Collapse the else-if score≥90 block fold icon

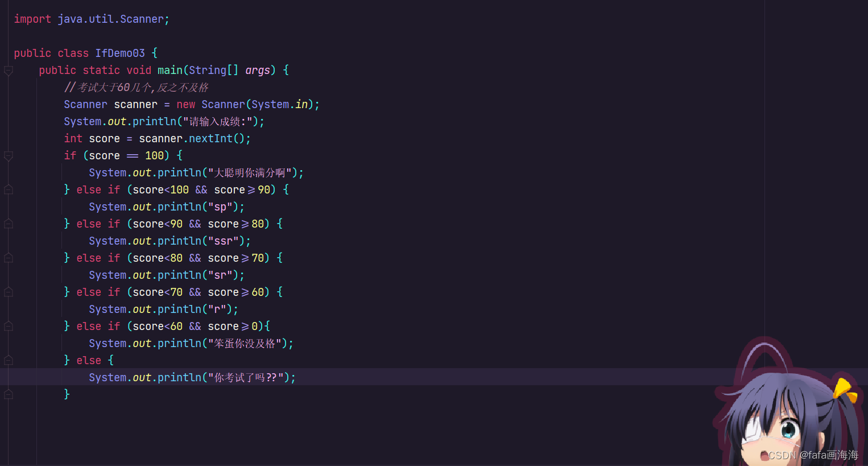point(8,189)
